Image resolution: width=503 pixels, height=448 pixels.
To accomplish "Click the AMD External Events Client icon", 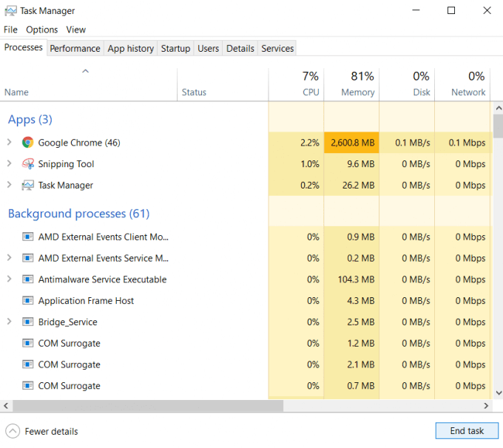I will point(28,237).
